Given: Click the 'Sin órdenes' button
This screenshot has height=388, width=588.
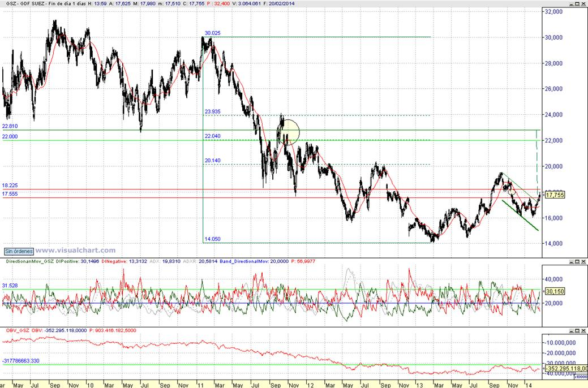Looking at the screenshot, I should [19, 251].
